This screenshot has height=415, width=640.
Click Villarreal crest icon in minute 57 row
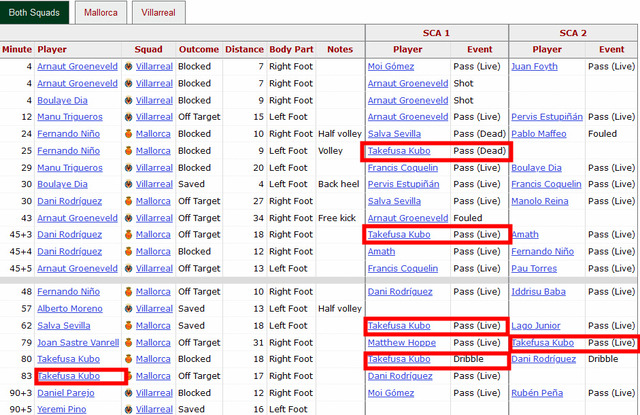point(129,309)
